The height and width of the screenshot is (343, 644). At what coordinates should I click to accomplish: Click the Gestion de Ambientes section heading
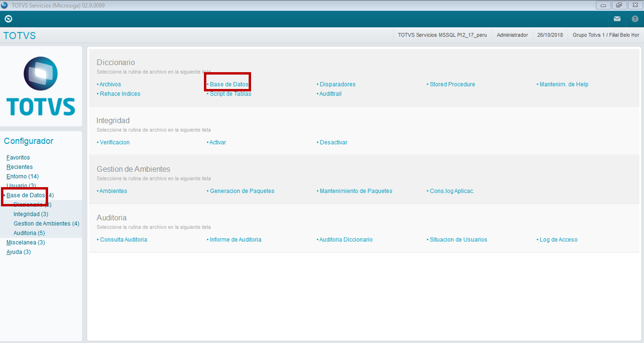133,169
